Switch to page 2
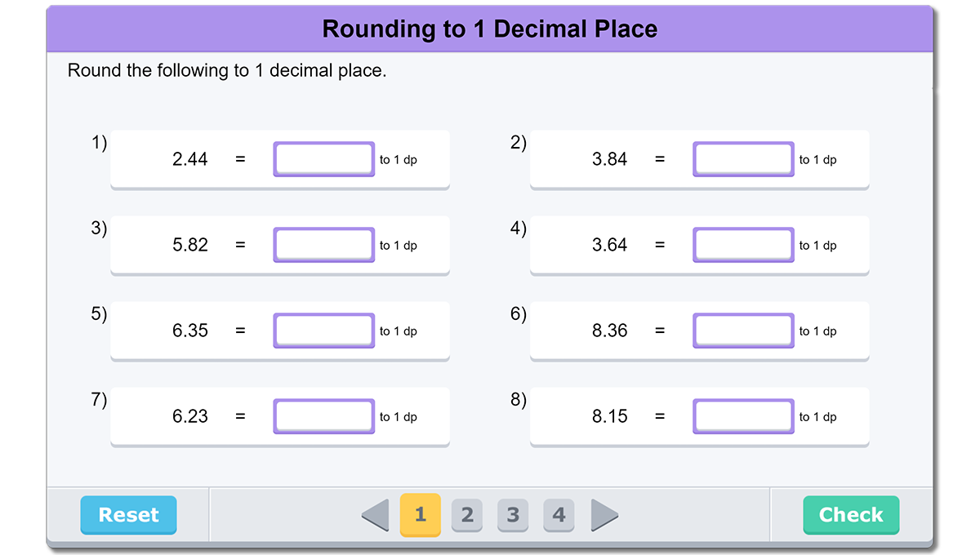The width and height of the screenshot is (980, 555). [x=467, y=515]
